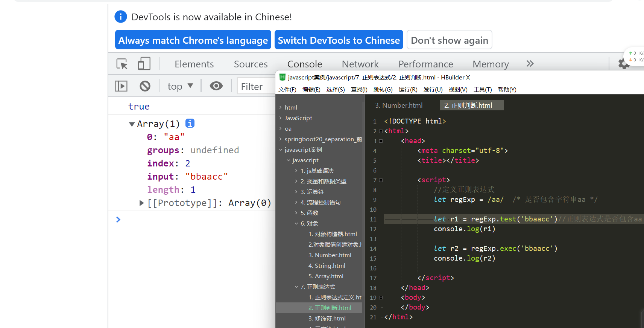Open the Elements tab in DevTools

tap(194, 64)
